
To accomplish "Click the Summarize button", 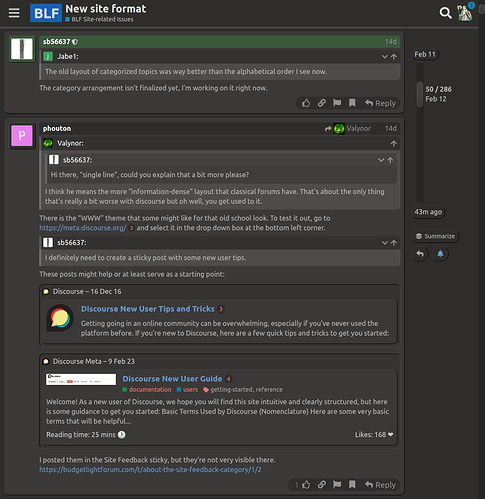I will [435, 236].
